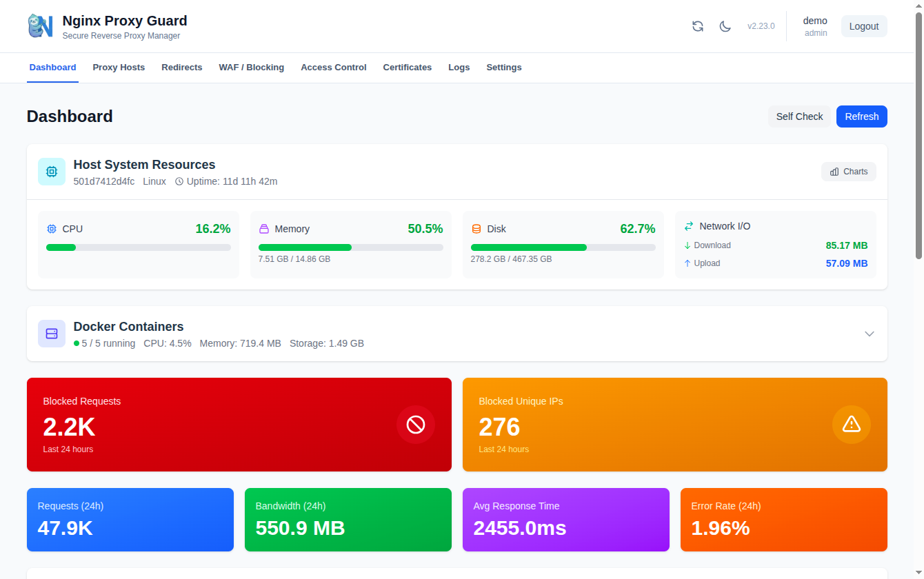This screenshot has height=579, width=924.
Task: Click the Docker Containers server icon
Action: [x=52, y=334]
